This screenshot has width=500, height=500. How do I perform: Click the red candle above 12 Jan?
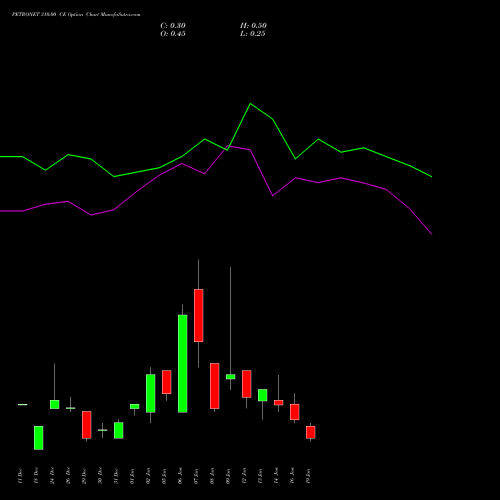tap(247, 384)
